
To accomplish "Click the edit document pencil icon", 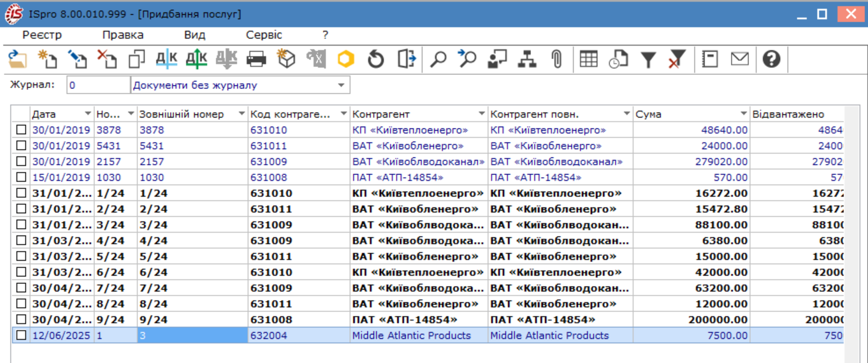I will pos(77,59).
